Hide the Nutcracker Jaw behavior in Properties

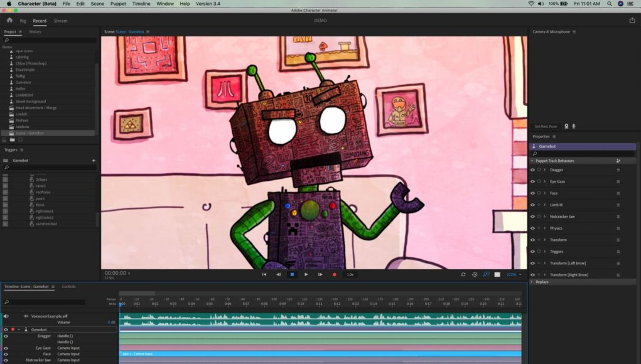532,217
